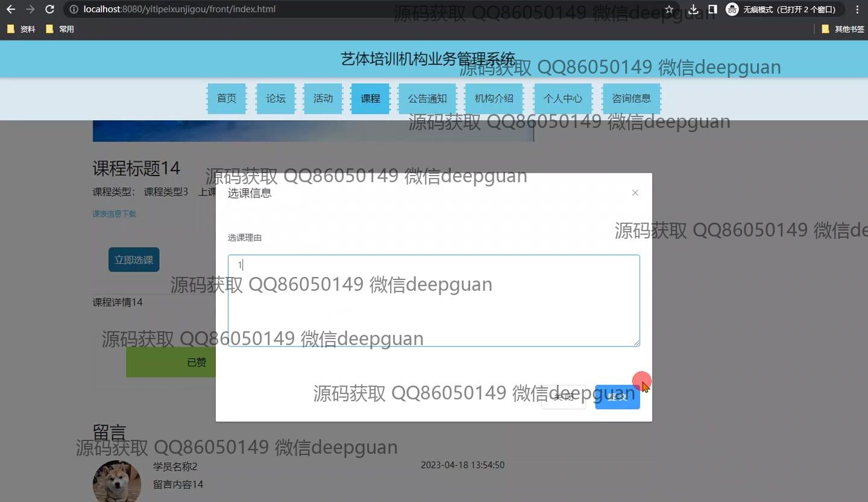Open the 论坛 navigation tab
This screenshot has height=502, width=868.
click(x=276, y=98)
